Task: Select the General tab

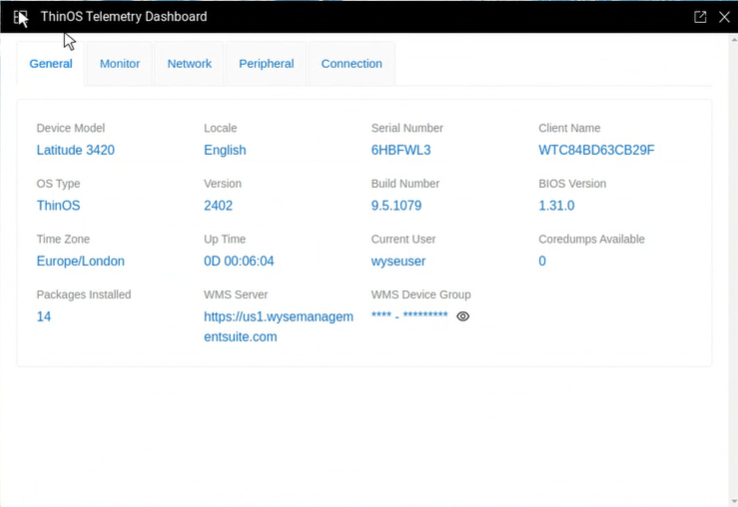Action: [x=51, y=64]
